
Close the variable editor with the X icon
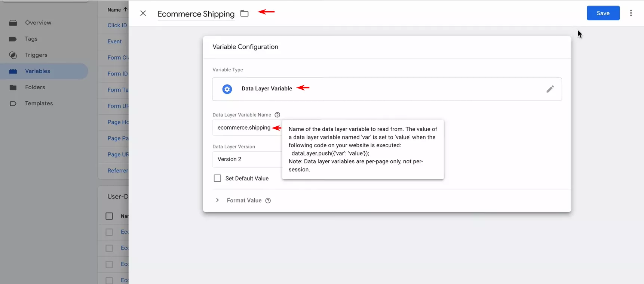pos(143,13)
